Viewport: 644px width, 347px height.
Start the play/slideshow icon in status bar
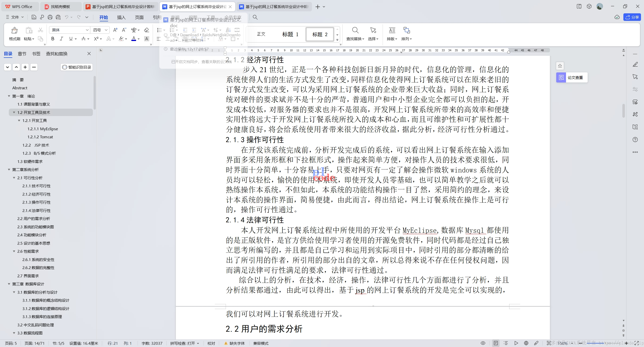coord(516,343)
